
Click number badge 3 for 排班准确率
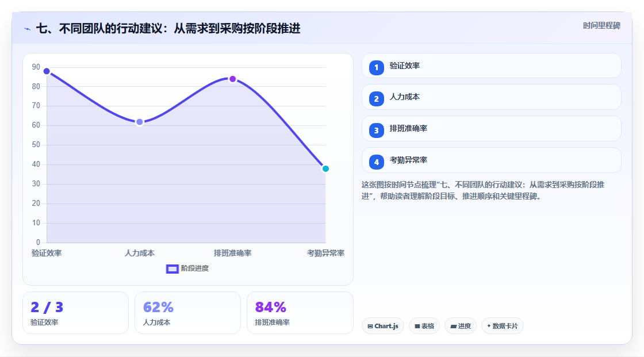[376, 130]
